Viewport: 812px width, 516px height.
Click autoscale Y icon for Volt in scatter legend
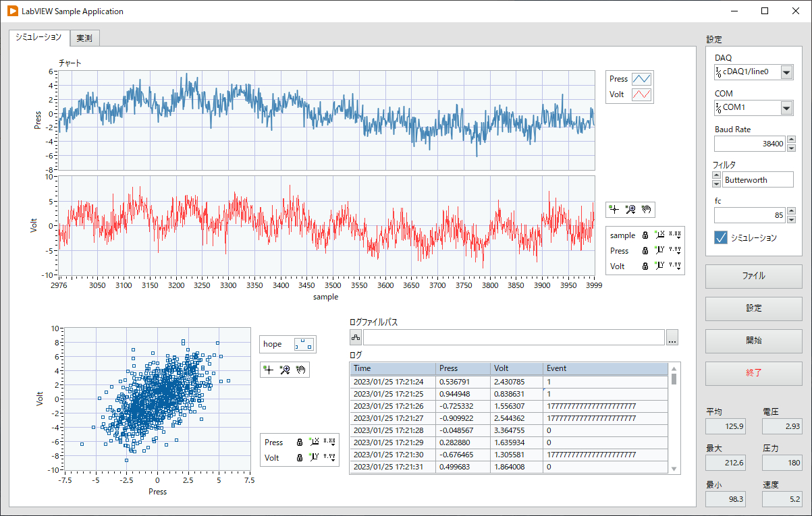(314, 458)
